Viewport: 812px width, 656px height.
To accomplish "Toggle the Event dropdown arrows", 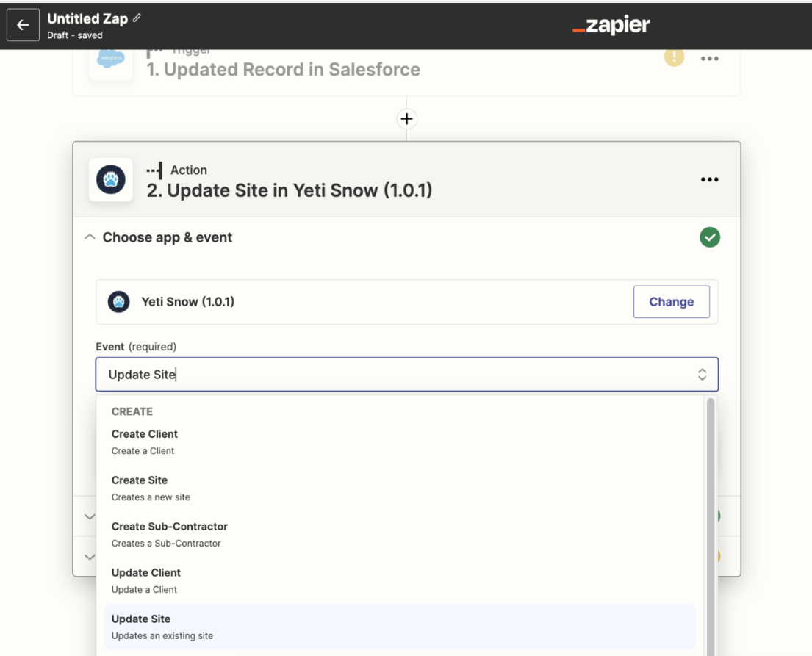I will (702, 375).
